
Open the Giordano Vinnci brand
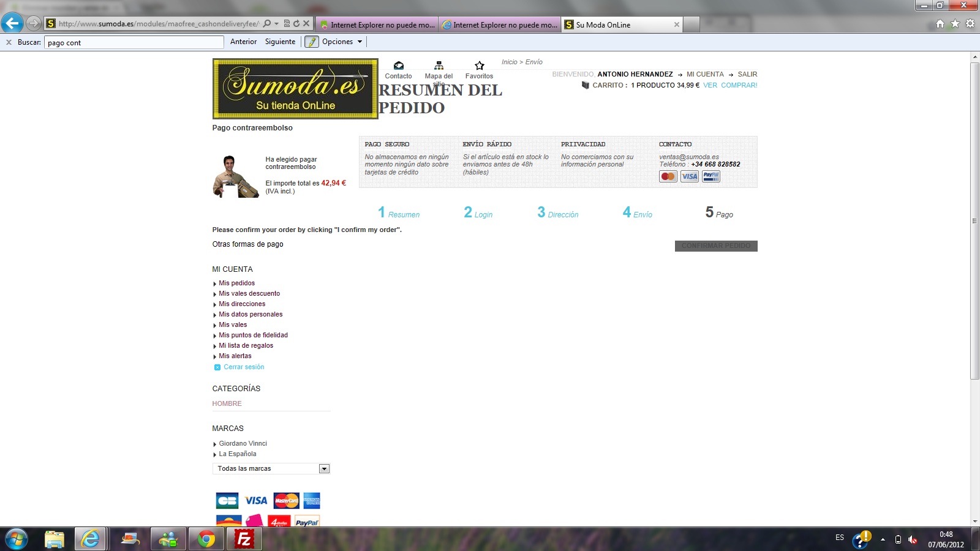click(x=243, y=443)
